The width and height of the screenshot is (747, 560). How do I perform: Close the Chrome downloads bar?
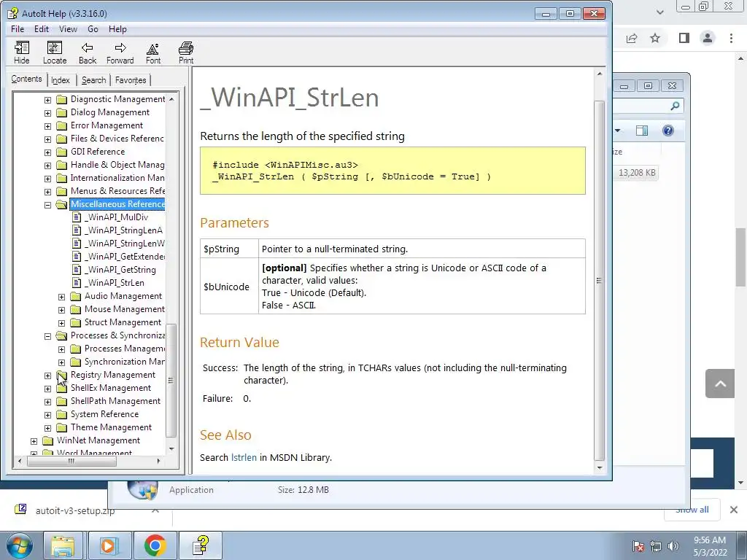coord(734,510)
